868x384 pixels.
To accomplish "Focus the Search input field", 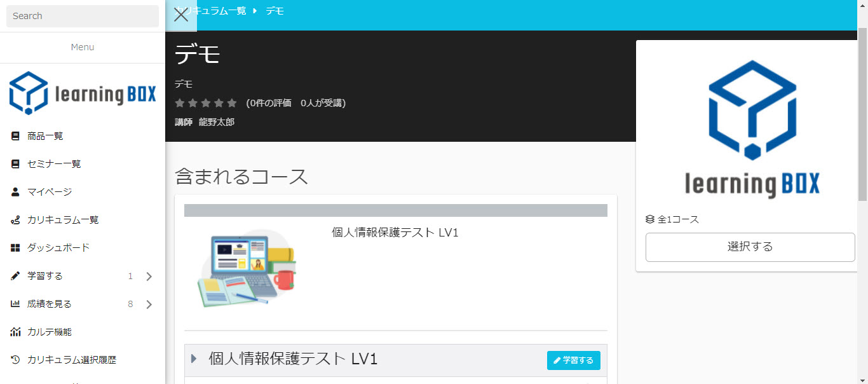I will click(83, 16).
